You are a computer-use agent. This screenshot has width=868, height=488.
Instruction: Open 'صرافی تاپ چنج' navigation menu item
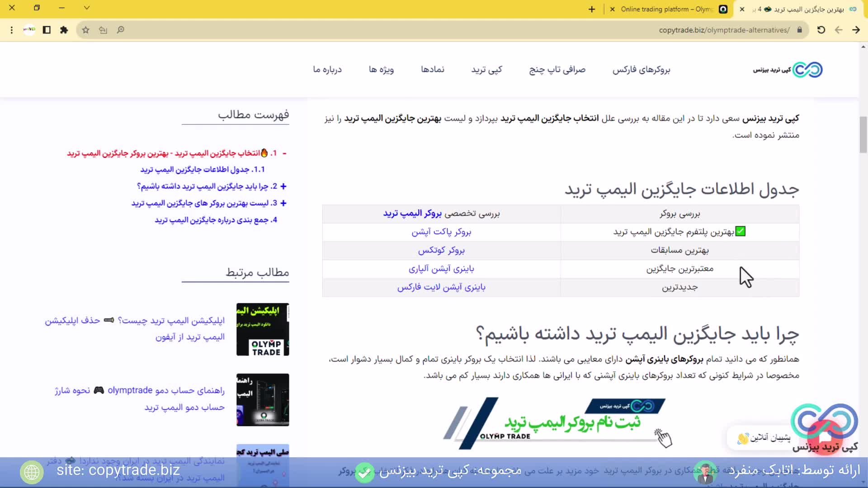click(557, 70)
